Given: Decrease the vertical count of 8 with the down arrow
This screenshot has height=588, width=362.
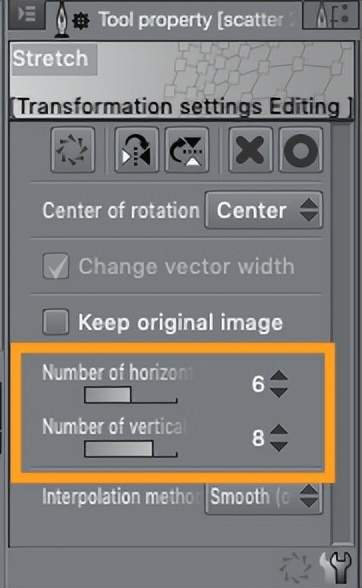Looking at the screenshot, I should pos(279,446).
